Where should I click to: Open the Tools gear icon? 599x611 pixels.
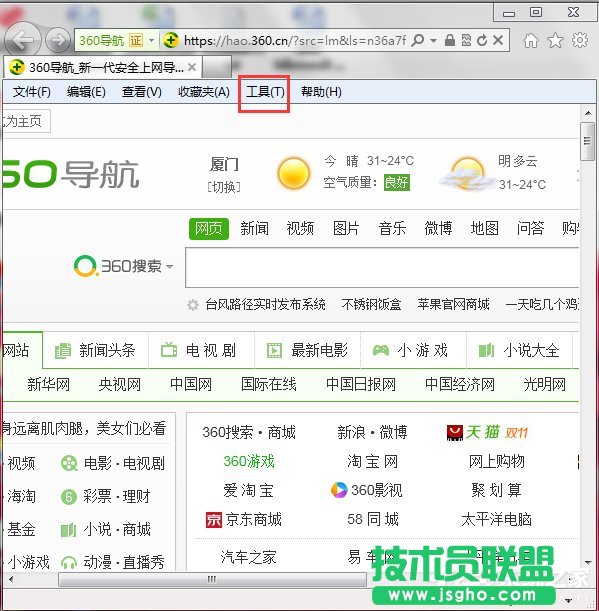[580, 40]
